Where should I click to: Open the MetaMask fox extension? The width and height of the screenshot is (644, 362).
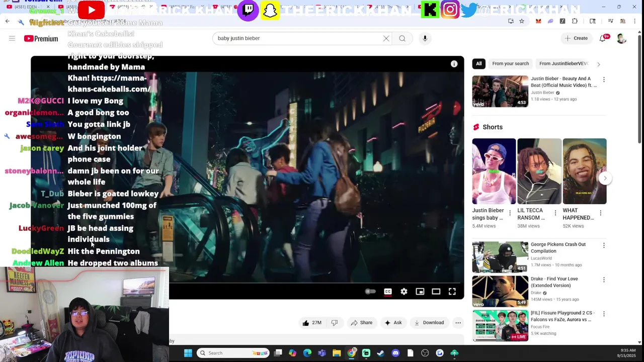(538, 21)
